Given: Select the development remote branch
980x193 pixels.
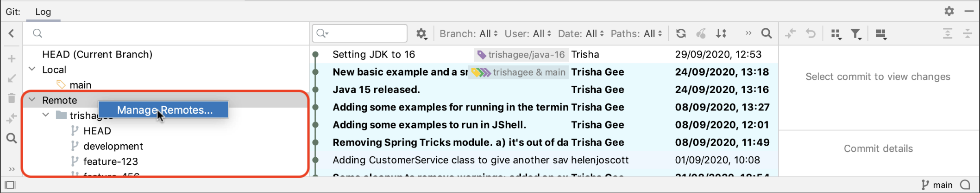Looking at the screenshot, I should pyautogui.click(x=113, y=146).
